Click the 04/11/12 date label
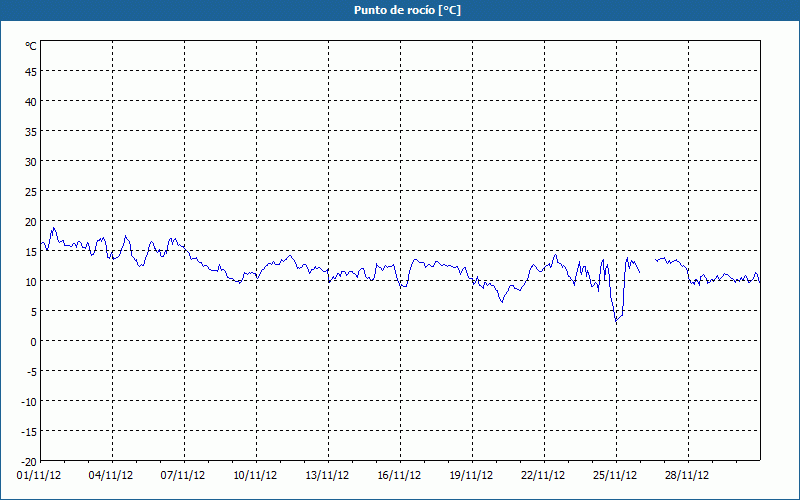Image resolution: width=800 pixels, height=500 pixels. coord(111,476)
